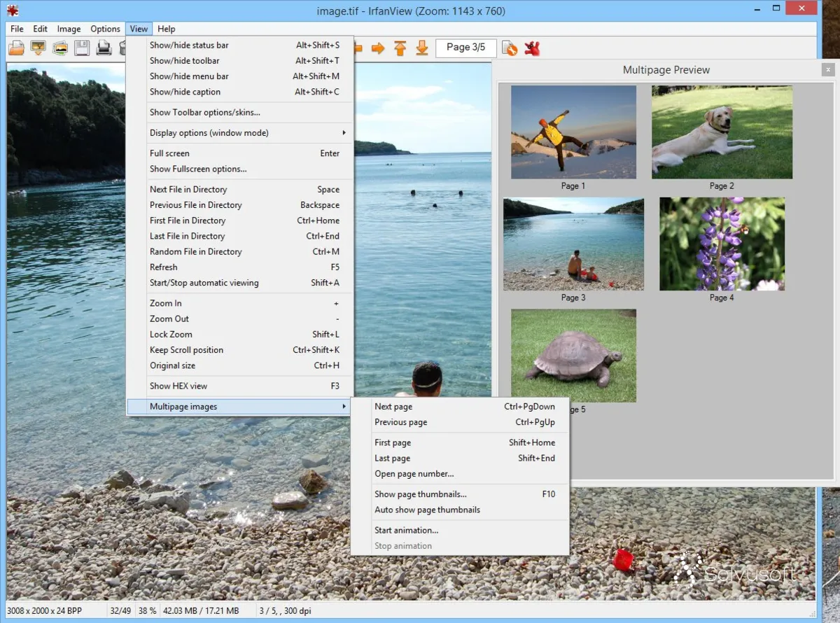Screen dimensions: 840x623
Task: Click the Page 3/5 page number field
Action: click(x=465, y=48)
